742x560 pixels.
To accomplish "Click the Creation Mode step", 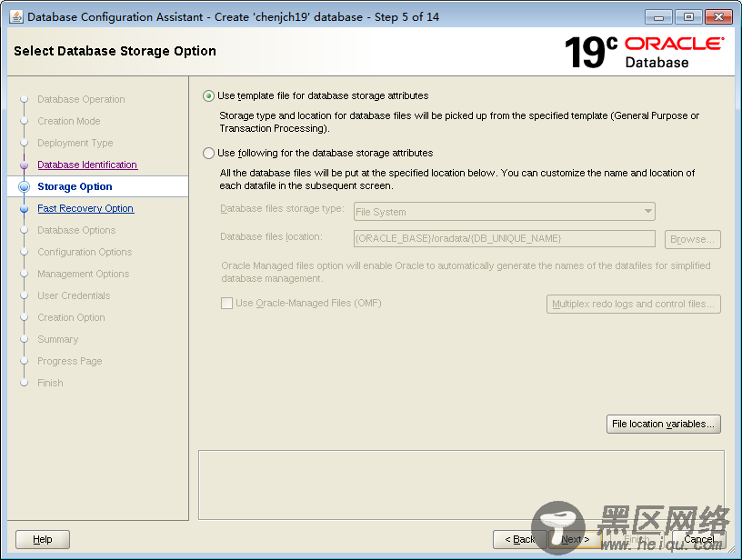I will pyautogui.click(x=69, y=121).
